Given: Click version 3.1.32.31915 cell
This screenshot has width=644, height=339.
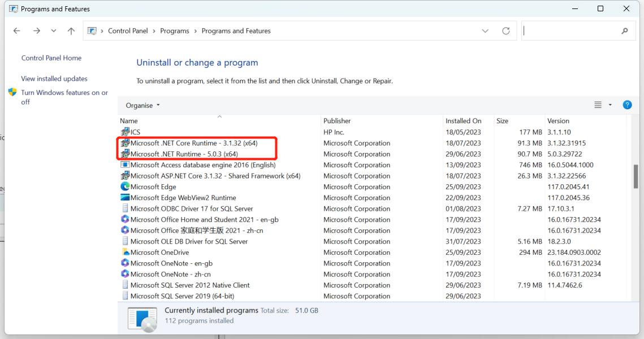Looking at the screenshot, I should coord(567,144).
